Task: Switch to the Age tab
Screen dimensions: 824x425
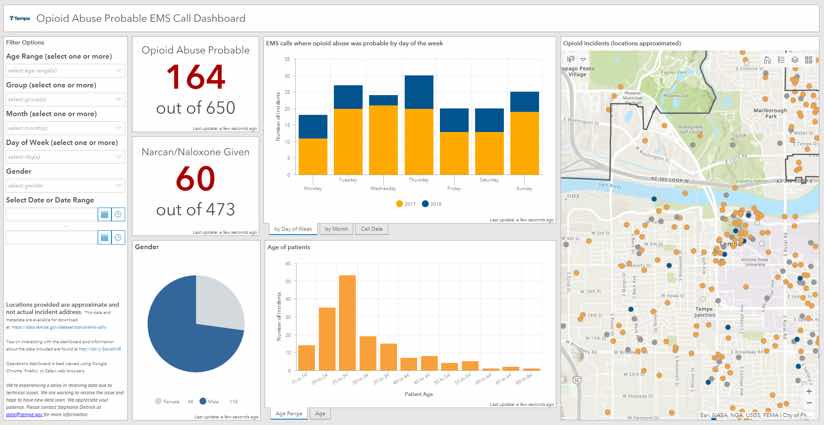Action: point(320,413)
